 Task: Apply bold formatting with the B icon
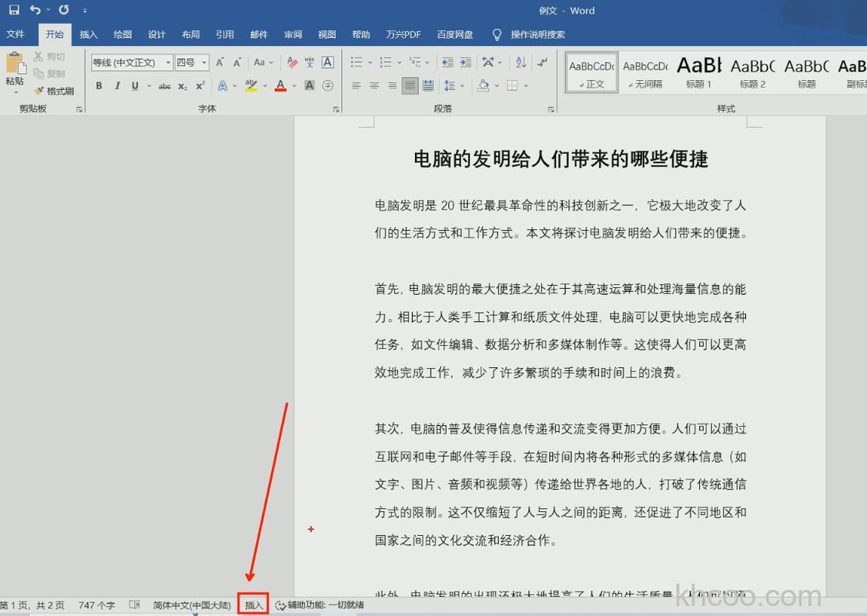pyautogui.click(x=99, y=86)
